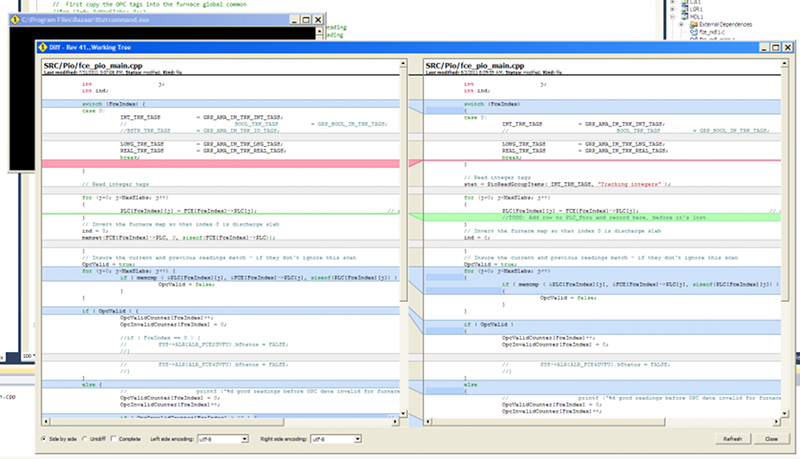Click the Close button in Diff window

coord(771,439)
